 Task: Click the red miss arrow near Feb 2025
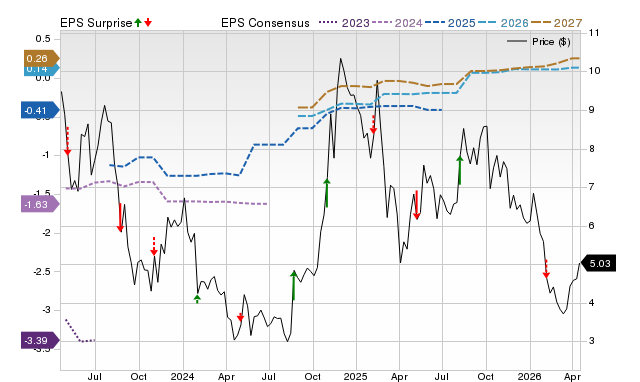point(373,124)
